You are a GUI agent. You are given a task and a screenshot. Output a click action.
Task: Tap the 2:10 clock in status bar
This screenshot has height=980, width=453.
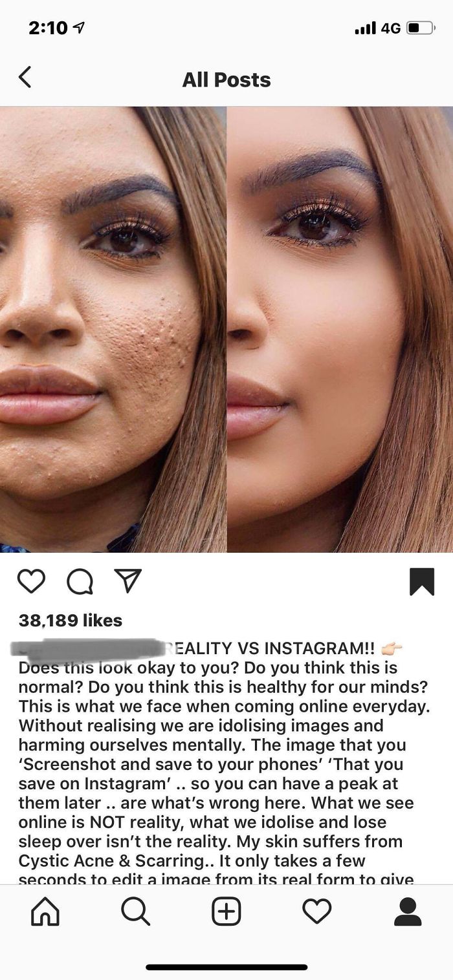[x=49, y=28]
